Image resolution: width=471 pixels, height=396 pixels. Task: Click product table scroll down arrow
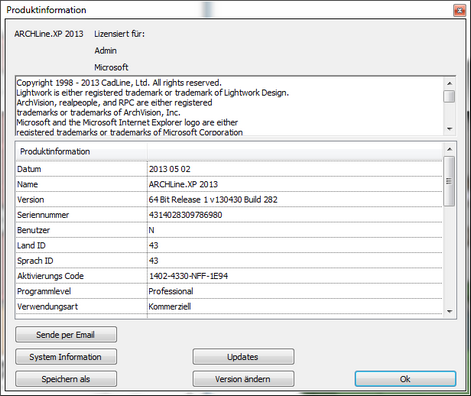click(449, 312)
